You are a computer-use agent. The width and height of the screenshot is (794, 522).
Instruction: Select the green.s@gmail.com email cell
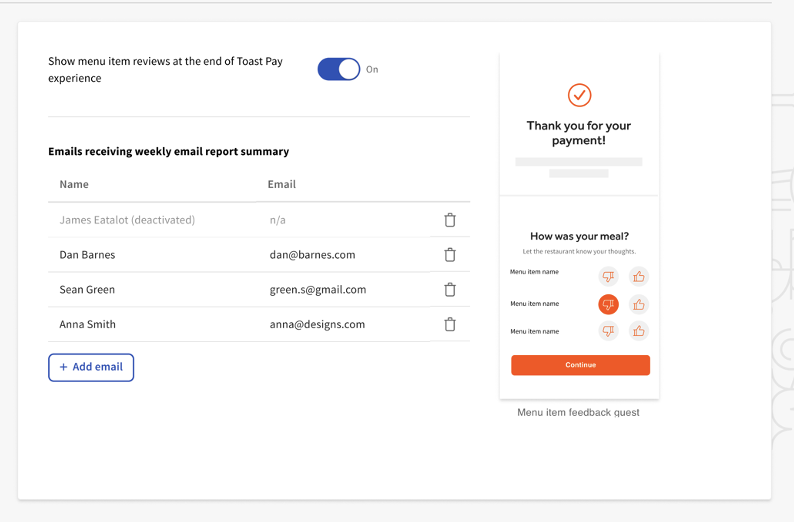coord(316,290)
